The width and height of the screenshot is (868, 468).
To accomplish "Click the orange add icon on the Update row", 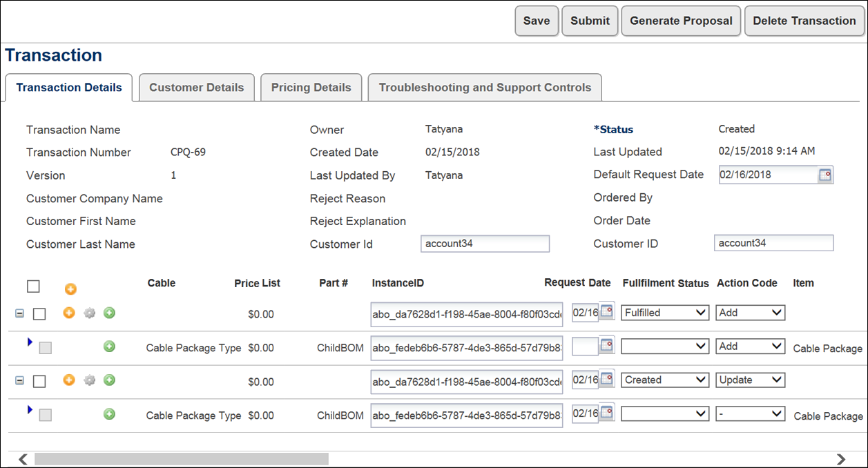I will click(69, 380).
